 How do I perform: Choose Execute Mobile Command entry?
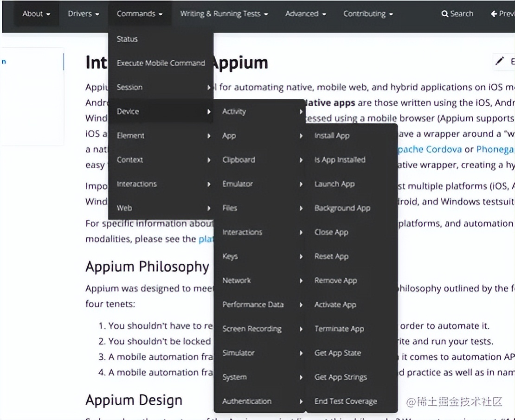[161, 63]
